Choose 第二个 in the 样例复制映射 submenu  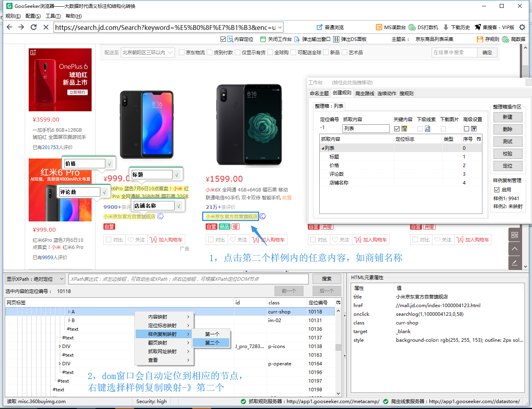click(212, 343)
